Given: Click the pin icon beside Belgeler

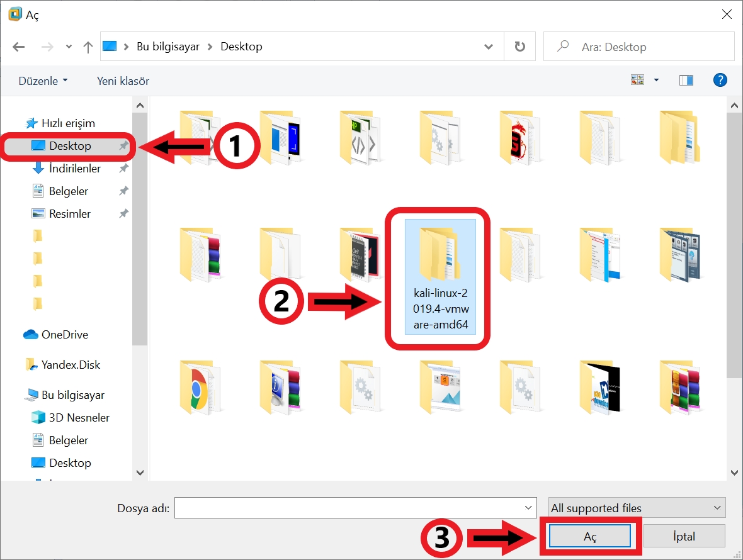Looking at the screenshot, I should coord(123,191).
